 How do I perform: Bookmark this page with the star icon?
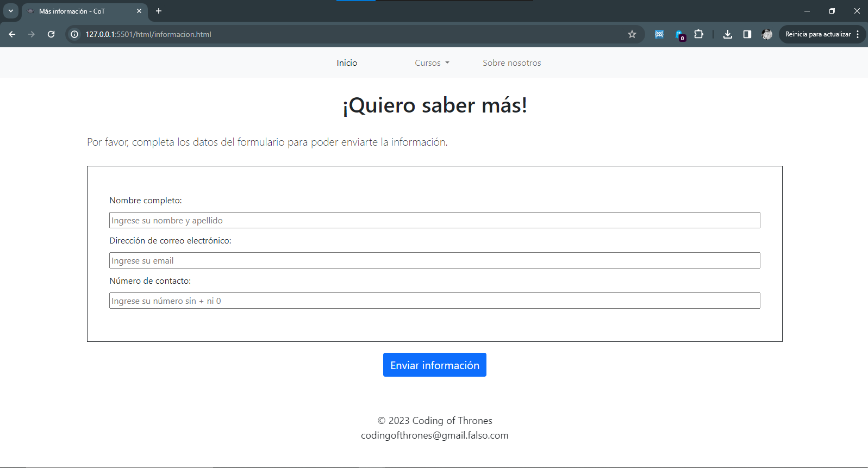pos(632,34)
